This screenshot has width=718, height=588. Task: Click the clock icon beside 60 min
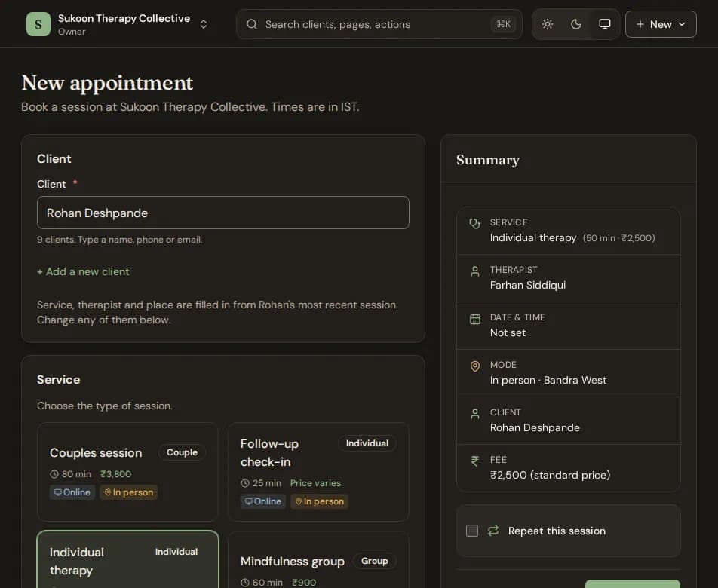coord(245,583)
